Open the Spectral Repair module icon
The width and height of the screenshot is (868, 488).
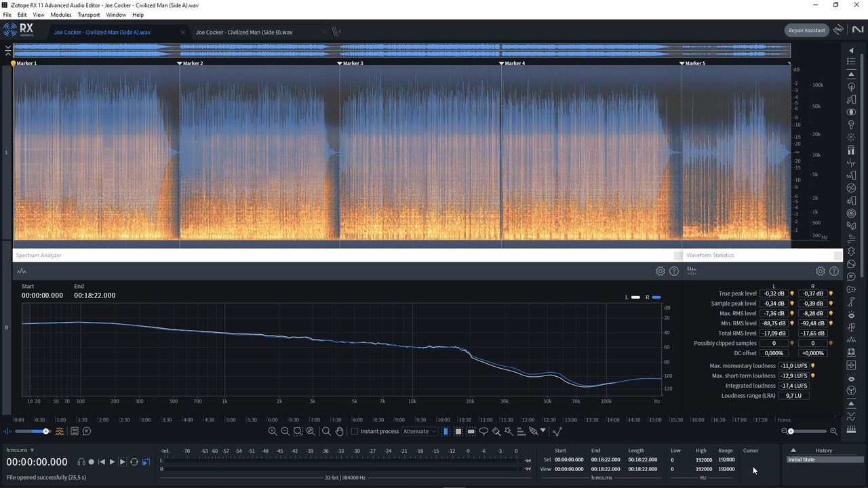[x=851, y=365]
